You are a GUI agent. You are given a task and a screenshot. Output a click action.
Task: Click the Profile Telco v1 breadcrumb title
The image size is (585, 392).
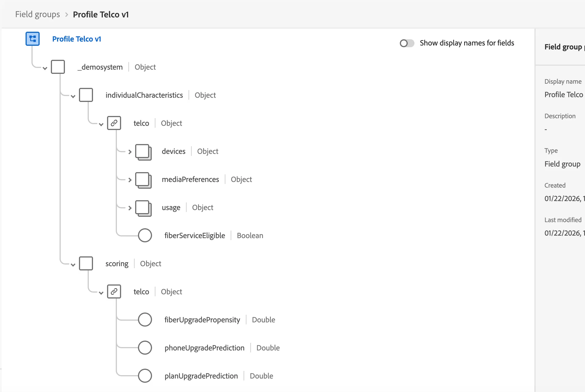click(101, 14)
